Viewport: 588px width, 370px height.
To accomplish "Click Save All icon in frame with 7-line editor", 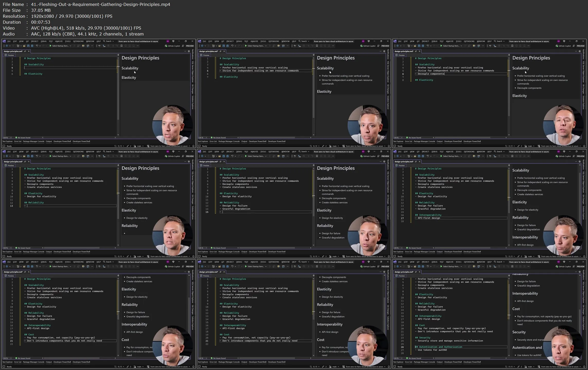I will click(227, 46).
